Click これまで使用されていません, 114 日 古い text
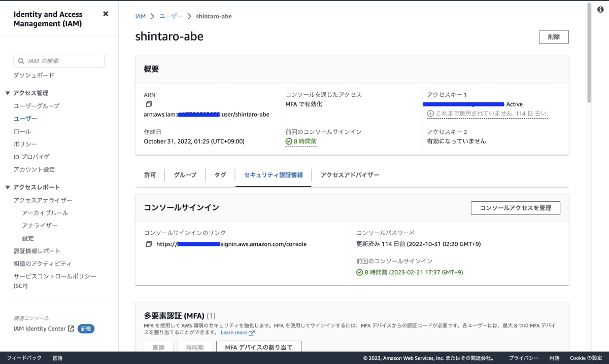This screenshot has width=609, height=364. (x=492, y=114)
